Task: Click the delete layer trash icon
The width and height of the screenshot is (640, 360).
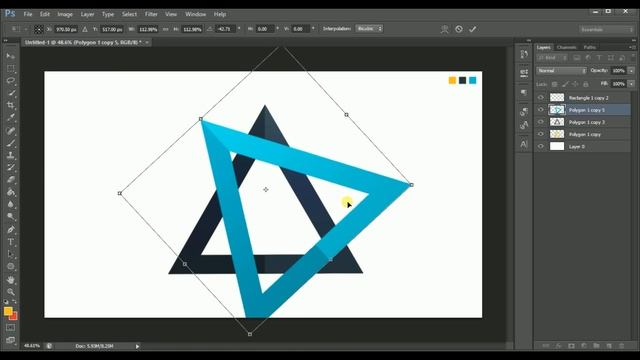Action: (x=622, y=346)
